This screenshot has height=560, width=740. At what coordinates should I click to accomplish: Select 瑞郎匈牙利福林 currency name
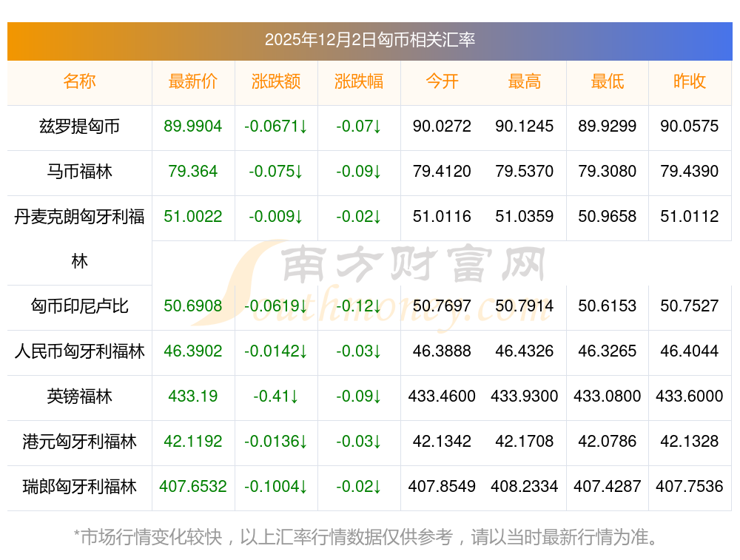pos(80,487)
